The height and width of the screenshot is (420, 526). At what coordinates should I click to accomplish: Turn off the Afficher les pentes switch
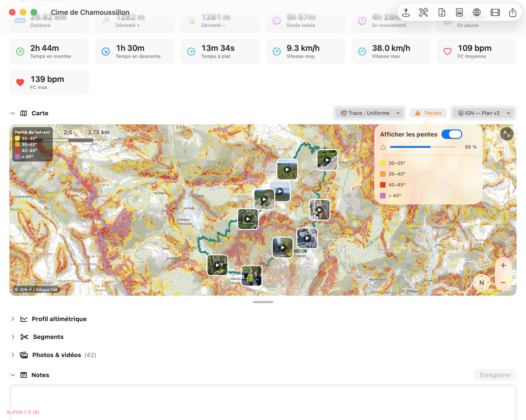pyautogui.click(x=452, y=134)
